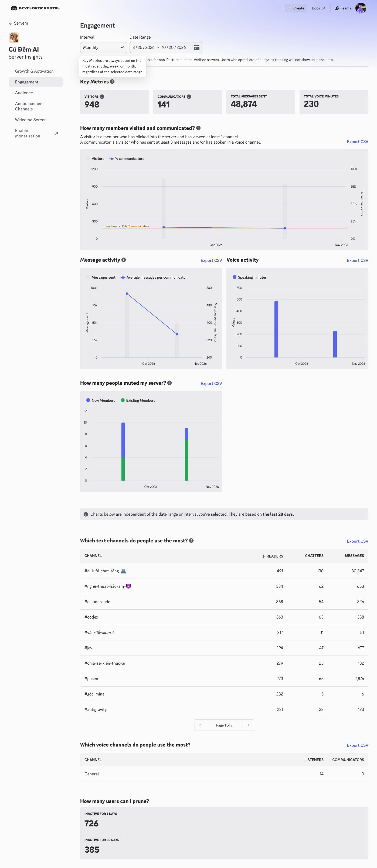Click the Create button
Viewport: 377px width, 868px height.
pos(296,8)
